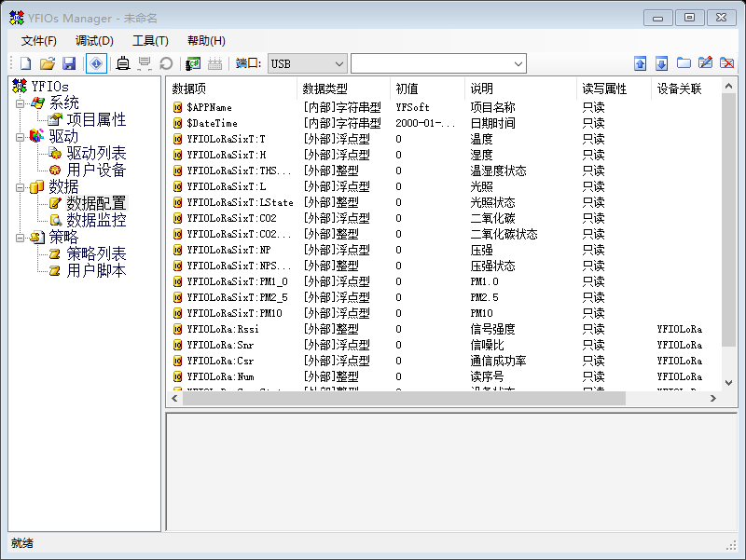Screen dimensions: 746x560
Task: Sort by the 数据项 column header
Action: (231, 89)
